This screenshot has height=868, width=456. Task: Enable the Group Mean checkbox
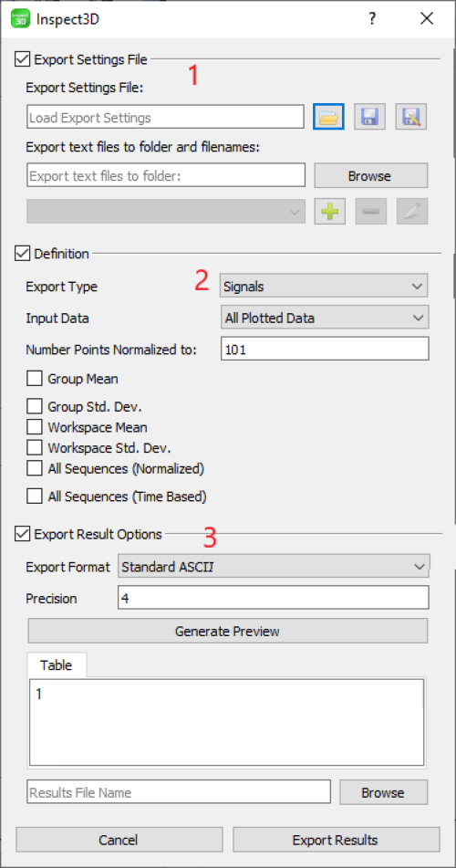coord(35,379)
